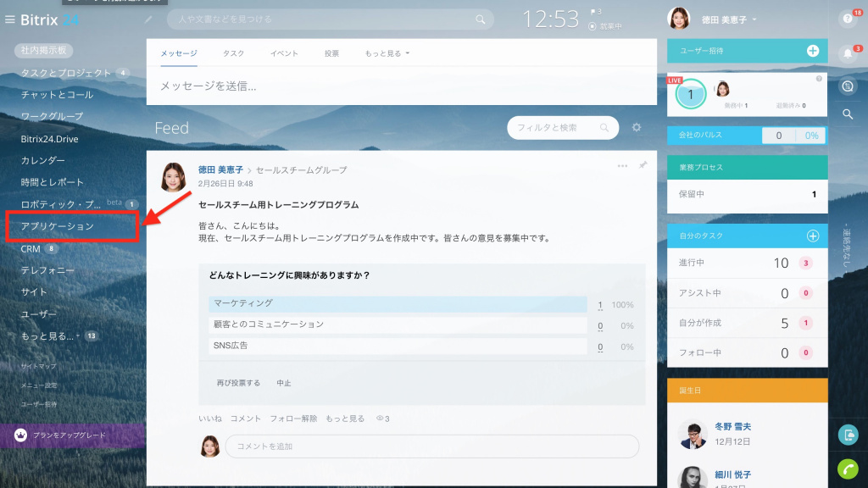Click the flag icon next to the clock
Image resolution: width=868 pixels, height=488 pixels.
coord(593,12)
